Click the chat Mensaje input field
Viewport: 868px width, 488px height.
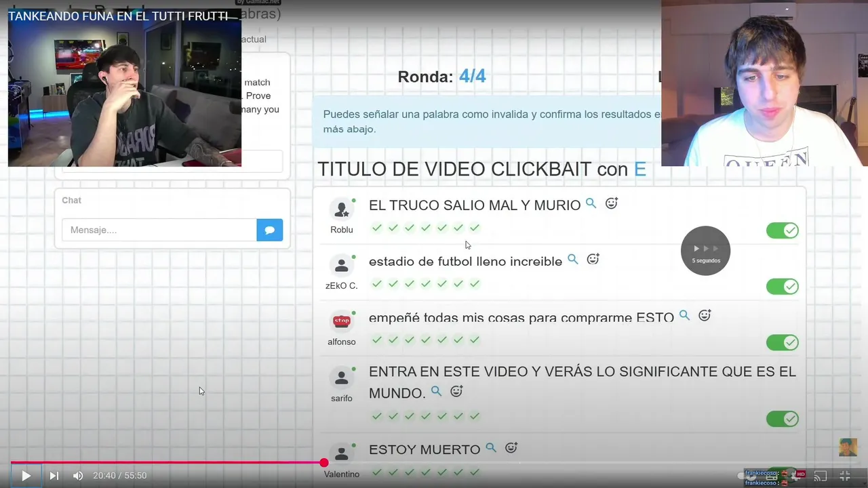tap(159, 230)
